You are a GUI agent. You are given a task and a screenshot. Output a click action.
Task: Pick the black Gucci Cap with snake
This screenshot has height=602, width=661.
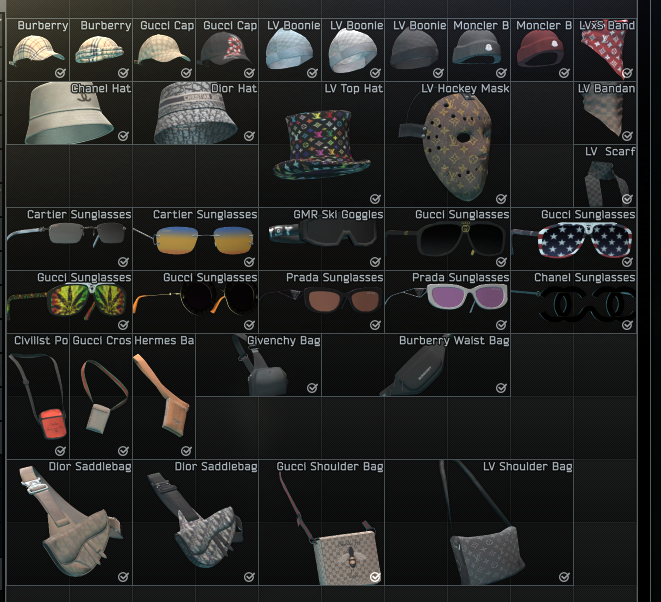227,50
